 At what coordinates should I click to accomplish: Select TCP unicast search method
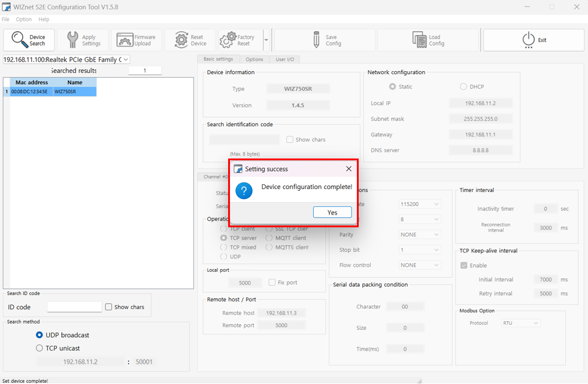(x=40, y=348)
